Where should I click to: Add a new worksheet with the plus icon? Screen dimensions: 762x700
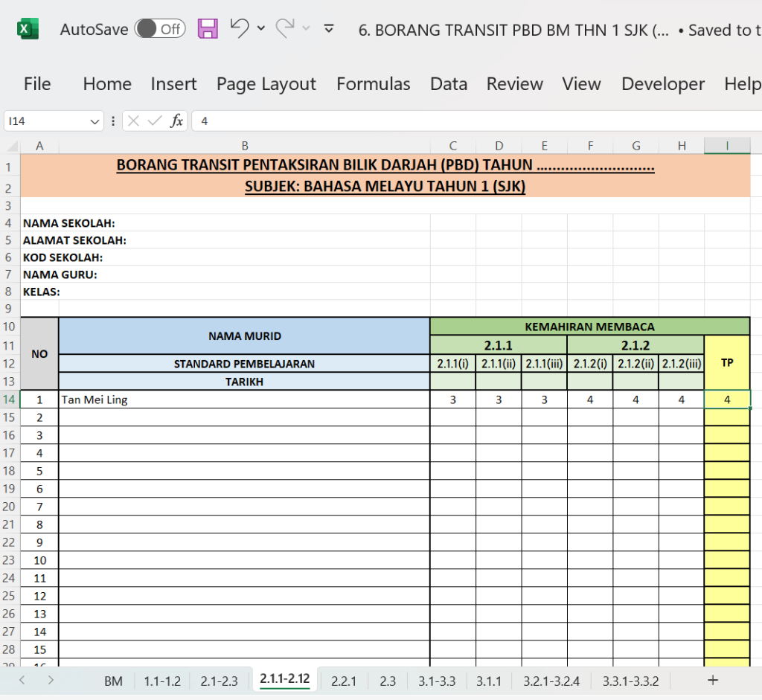[712, 680]
